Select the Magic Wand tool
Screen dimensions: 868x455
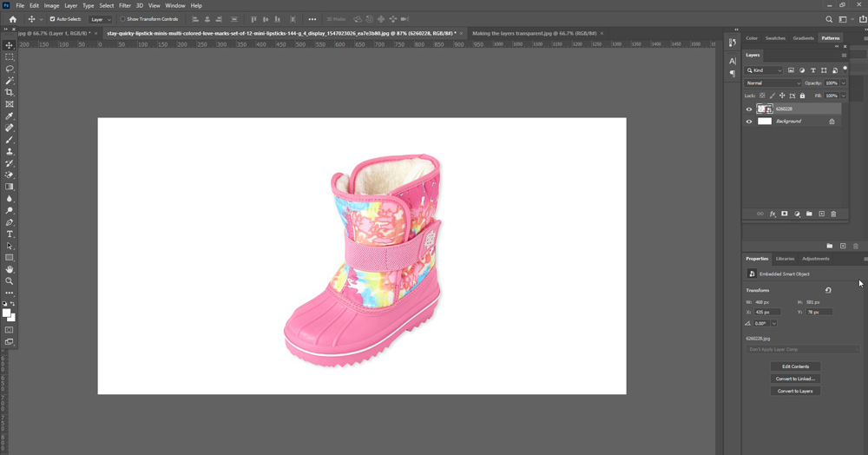point(10,81)
